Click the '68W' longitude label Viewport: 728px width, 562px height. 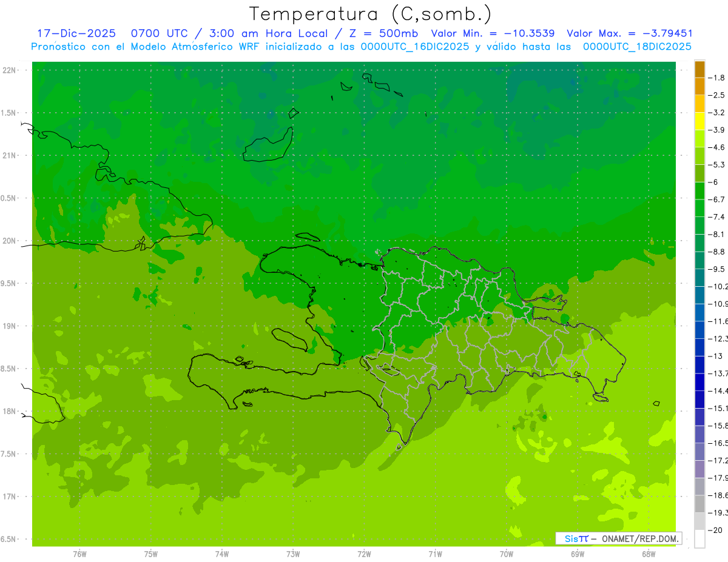click(x=649, y=554)
